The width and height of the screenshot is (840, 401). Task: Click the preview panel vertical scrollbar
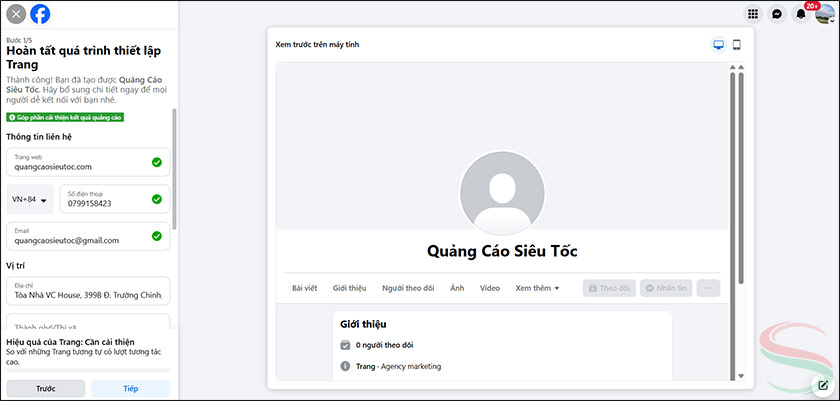[741, 180]
